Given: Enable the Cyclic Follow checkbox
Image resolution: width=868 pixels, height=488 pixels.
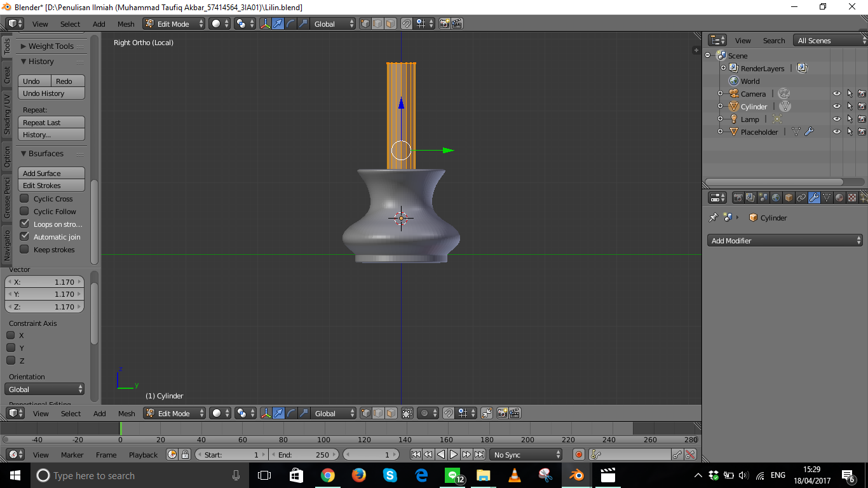Looking at the screenshot, I should (24, 211).
